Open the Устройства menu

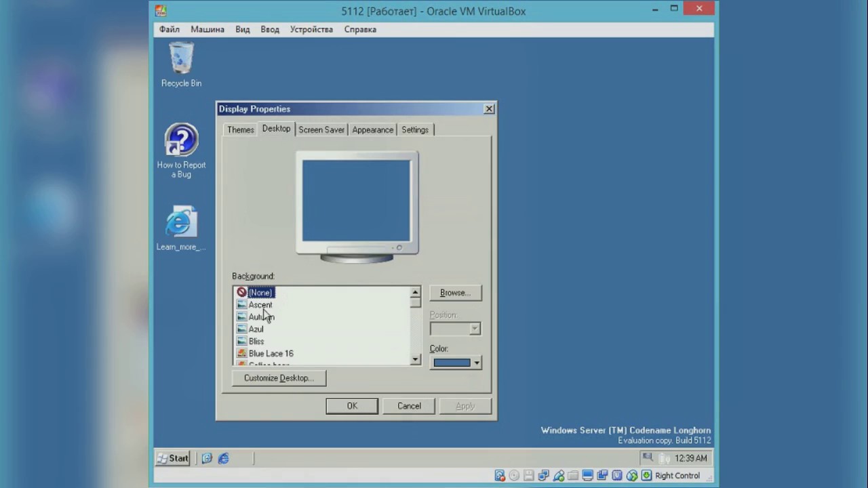click(x=311, y=29)
